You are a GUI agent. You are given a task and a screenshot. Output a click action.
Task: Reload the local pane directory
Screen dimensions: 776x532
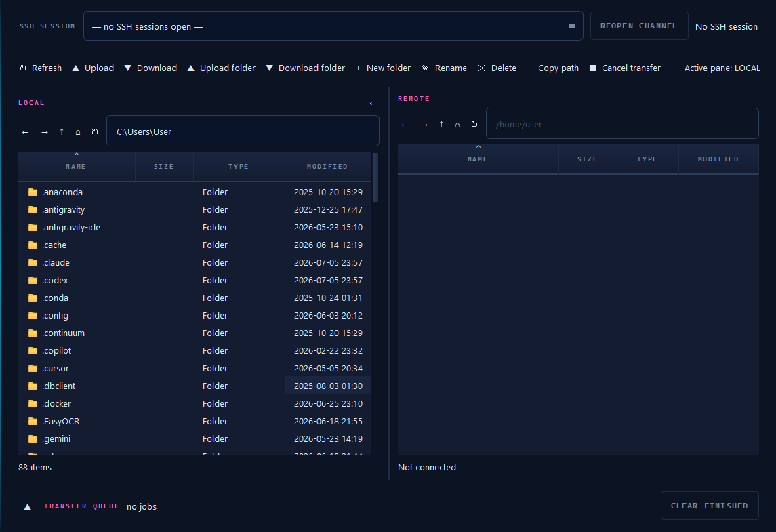pyautogui.click(x=94, y=132)
